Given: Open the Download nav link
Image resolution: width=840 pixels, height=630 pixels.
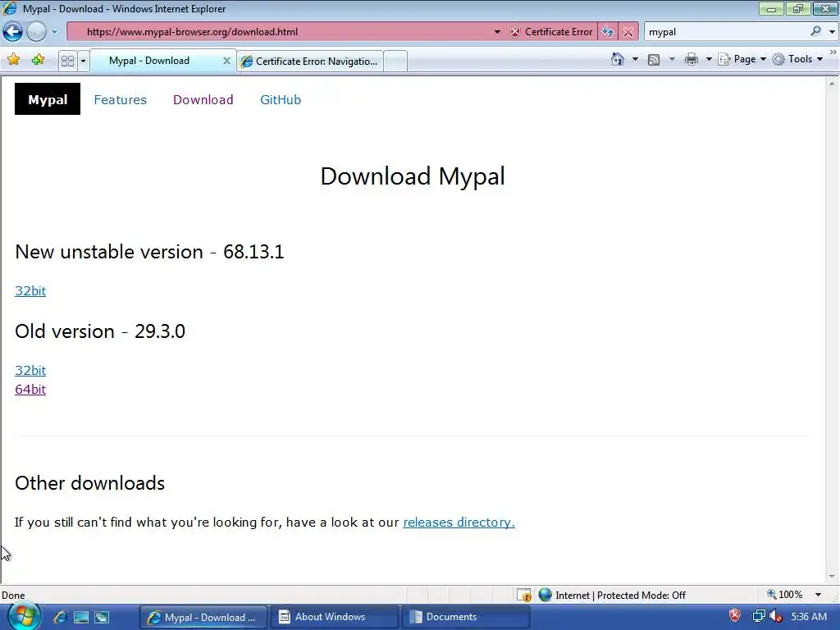Looking at the screenshot, I should (203, 99).
